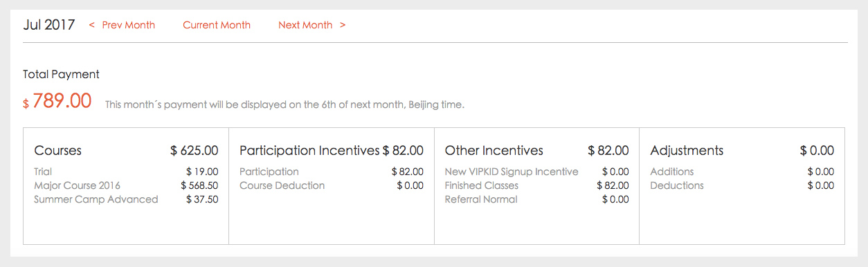Select the Summer Camp Advanced row
This screenshot has height=267, width=868.
(126, 199)
